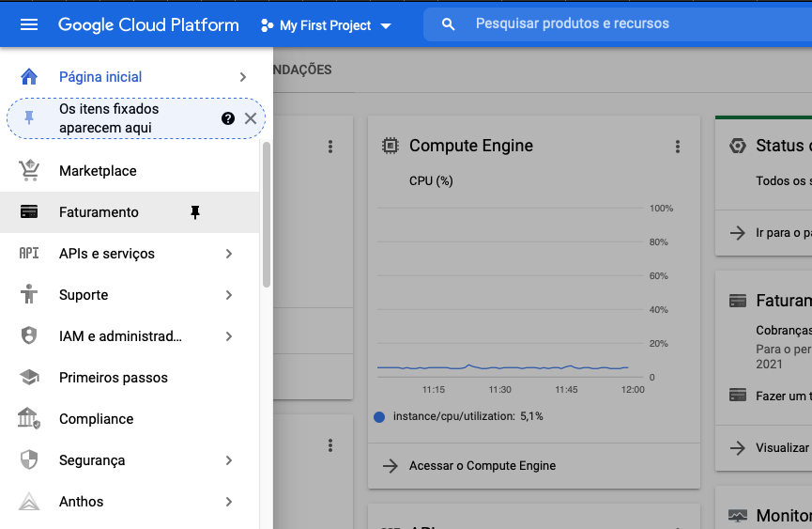The width and height of the screenshot is (812, 529).
Task: Open Compliance in the sidebar
Action: click(130, 419)
